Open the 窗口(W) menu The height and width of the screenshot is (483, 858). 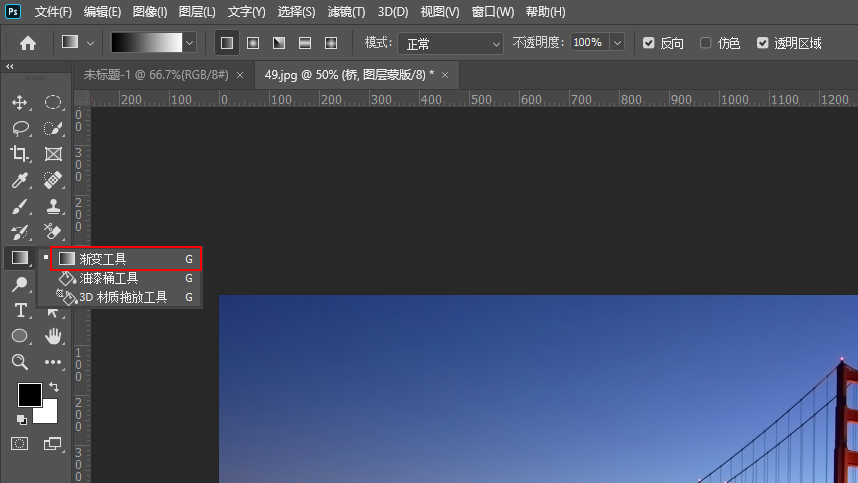(492, 11)
